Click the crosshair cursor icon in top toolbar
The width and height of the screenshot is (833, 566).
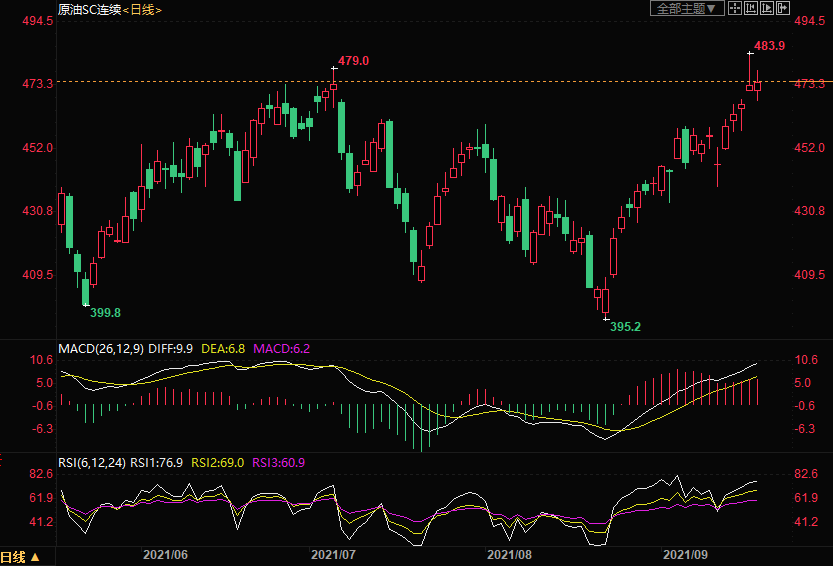click(x=735, y=8)
